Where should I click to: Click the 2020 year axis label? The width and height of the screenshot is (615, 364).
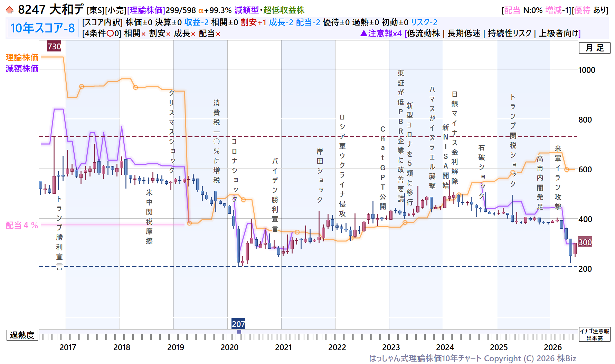229,347
